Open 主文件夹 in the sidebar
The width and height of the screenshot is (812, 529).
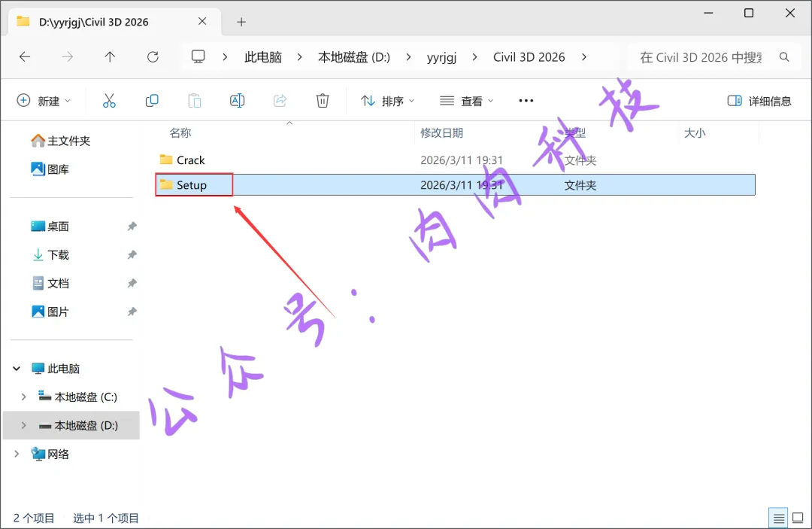pos(61,141)
